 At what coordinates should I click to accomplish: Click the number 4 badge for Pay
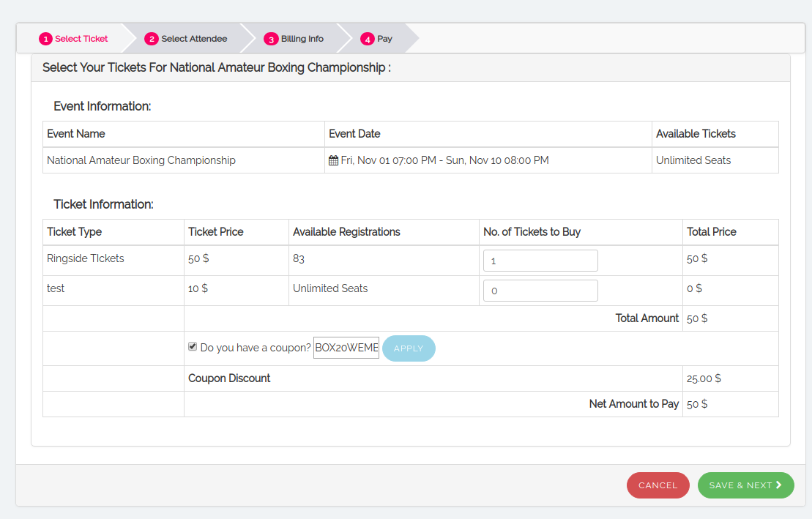coord(367,39)
